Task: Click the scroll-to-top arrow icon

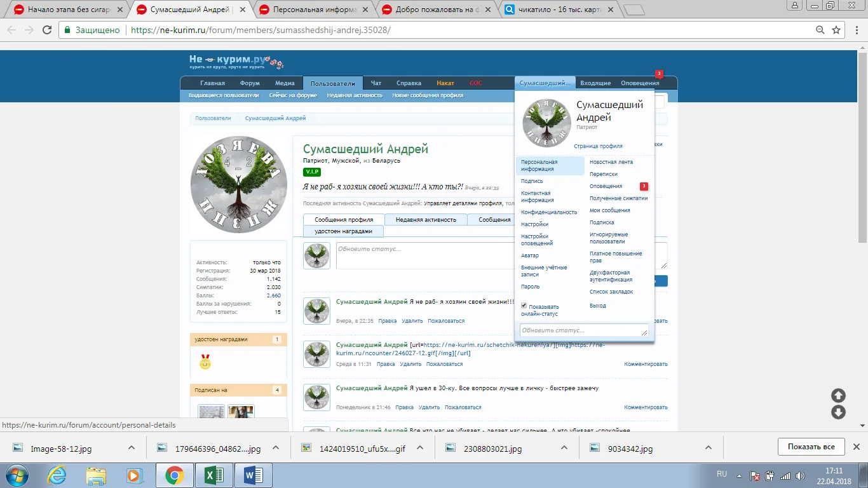Action: (838, 395)
